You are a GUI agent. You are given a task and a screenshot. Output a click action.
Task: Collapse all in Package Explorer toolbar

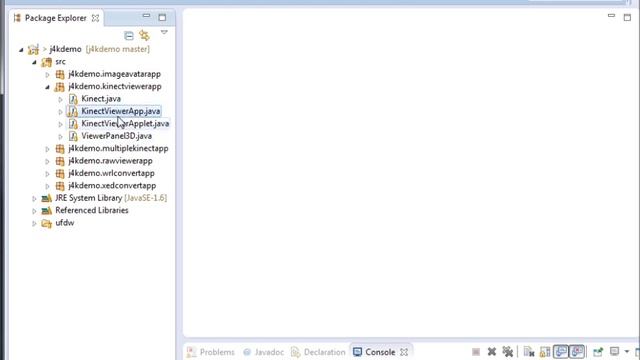(129, 36)
